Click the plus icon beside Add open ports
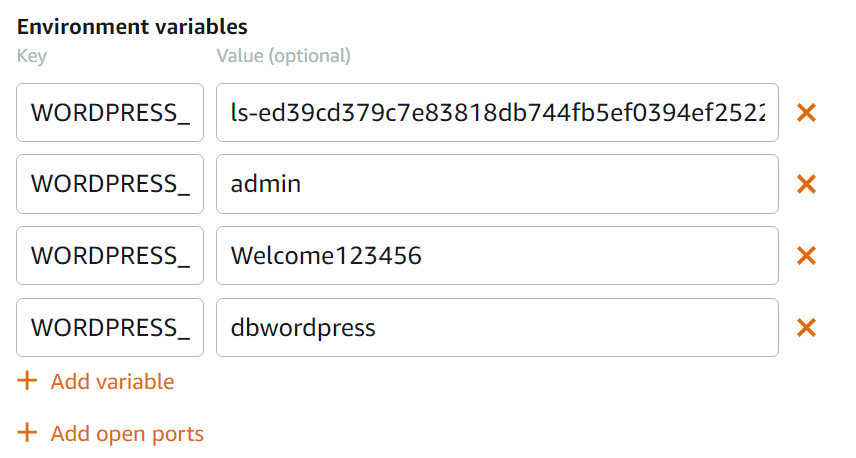856x458 pixels. click(27, 433)
